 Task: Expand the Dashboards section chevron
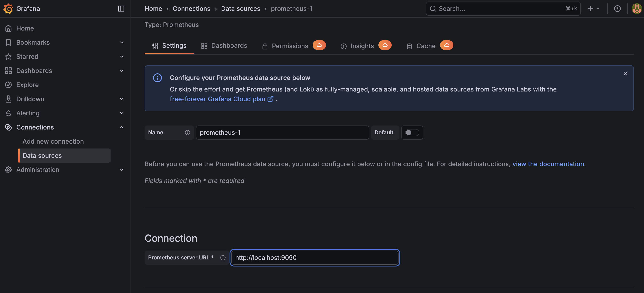122,71
